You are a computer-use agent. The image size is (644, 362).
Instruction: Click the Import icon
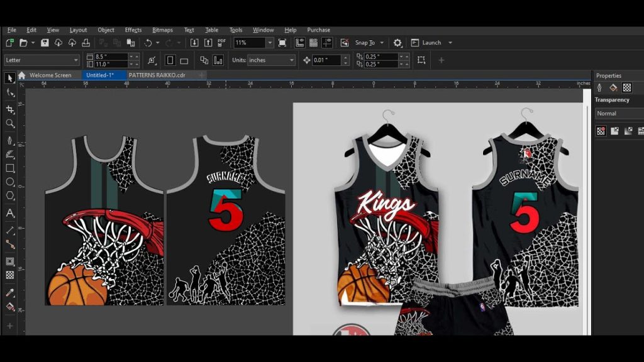coord(194,43)
